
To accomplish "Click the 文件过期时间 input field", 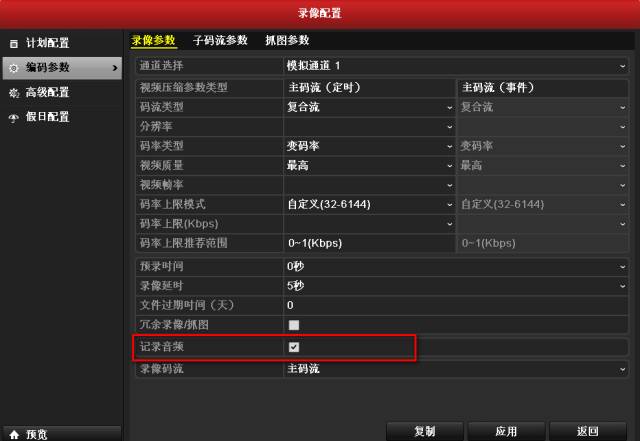I will click(456, 305).
